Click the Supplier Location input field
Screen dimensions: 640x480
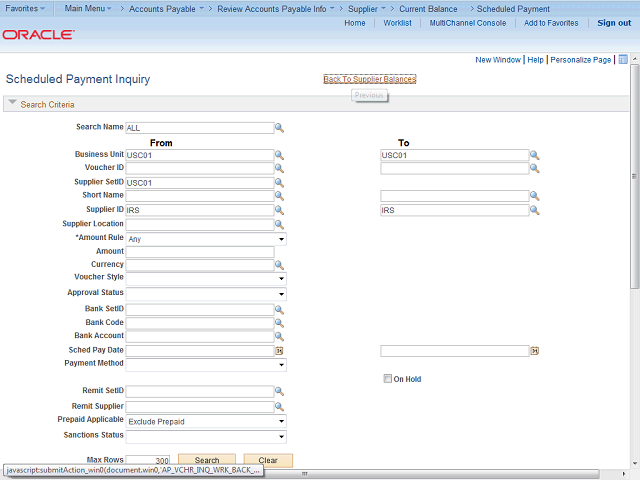point(200,224)
